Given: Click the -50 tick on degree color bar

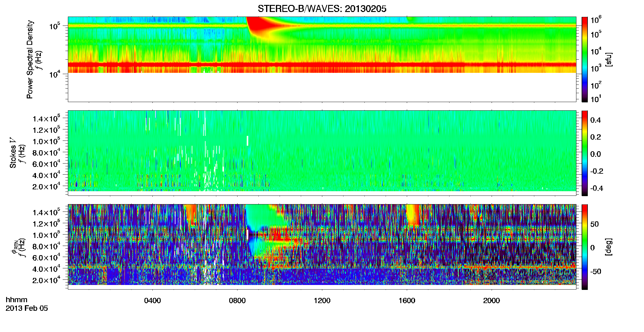Looking at the screenshot, I should (x=595, y=271).
